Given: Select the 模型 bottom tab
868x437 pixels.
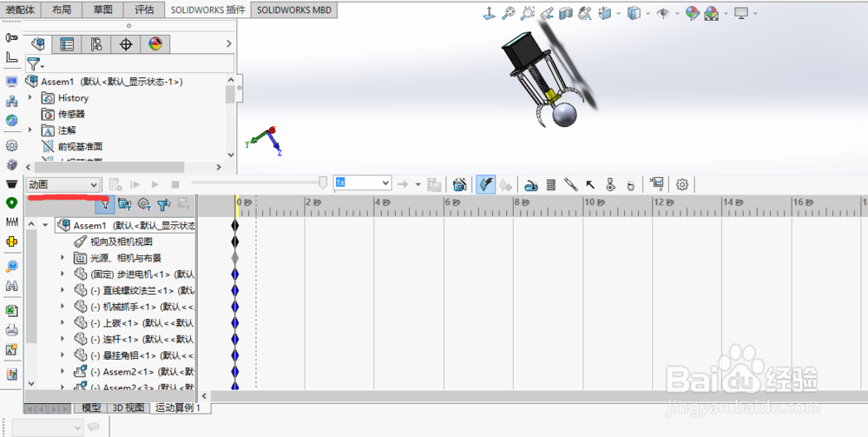Looking at the screenshot, I should 91,407.
